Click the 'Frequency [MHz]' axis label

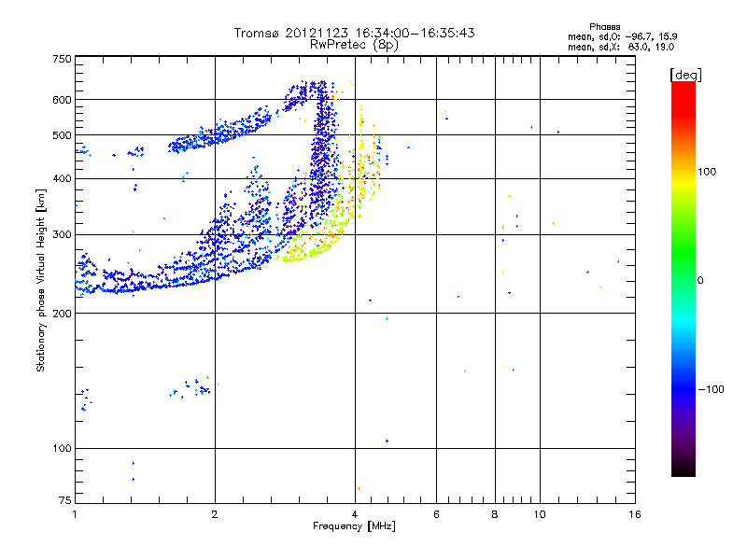tap(354, 526)
